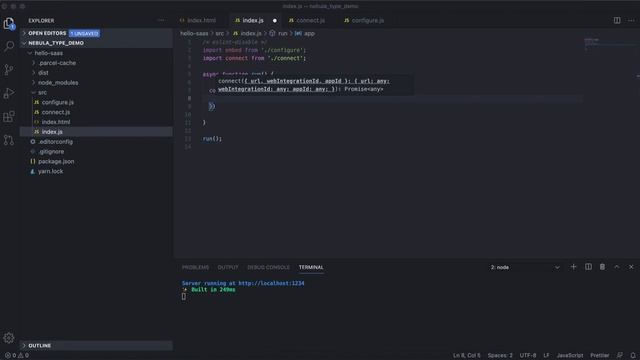Viewport: 640px width, 360px height.
Task: Expand the Outline section
Action: pyautogui.click(x=96, y=346)
